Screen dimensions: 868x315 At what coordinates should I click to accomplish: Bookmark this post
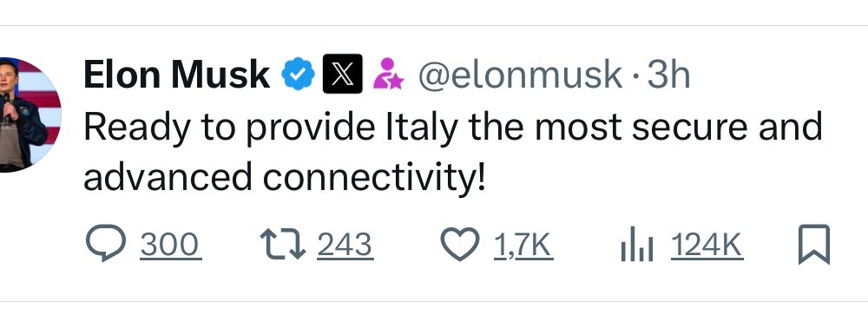pyautogui.click(x=814, y=244)
